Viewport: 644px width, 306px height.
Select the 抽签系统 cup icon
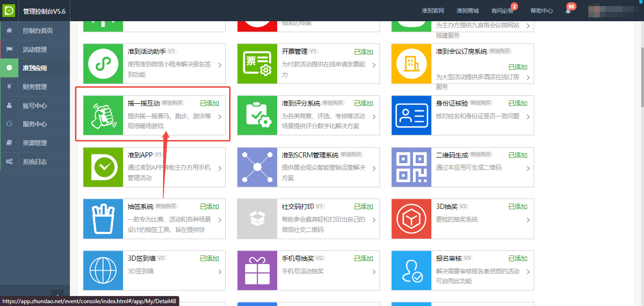click(103, 219)
